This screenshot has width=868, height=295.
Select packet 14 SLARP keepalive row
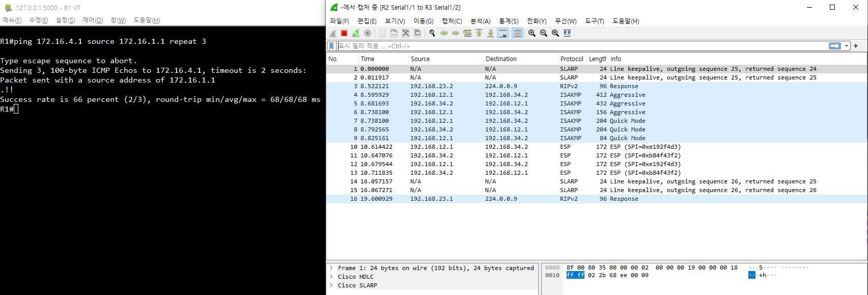click(597, 181)
